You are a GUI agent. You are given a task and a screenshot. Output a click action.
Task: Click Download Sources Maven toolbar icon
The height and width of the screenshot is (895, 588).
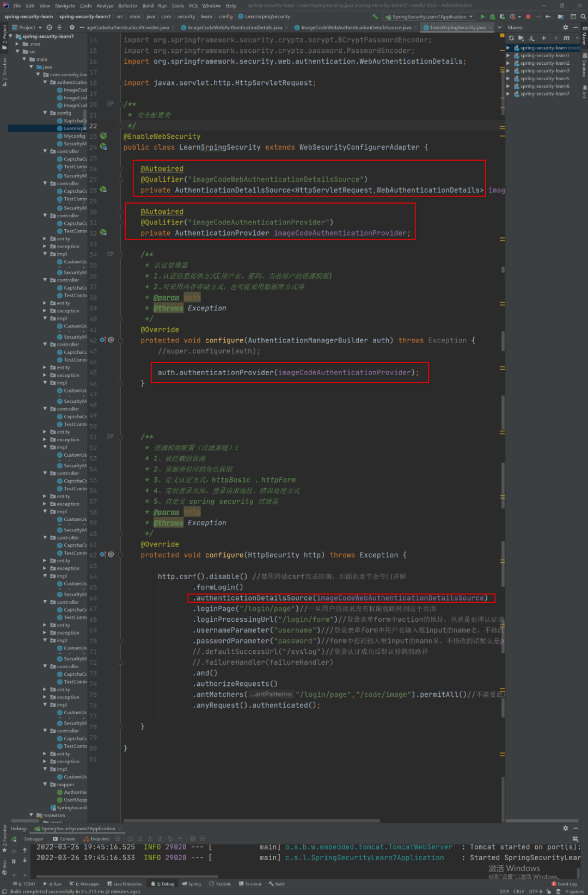click(531, 38)
